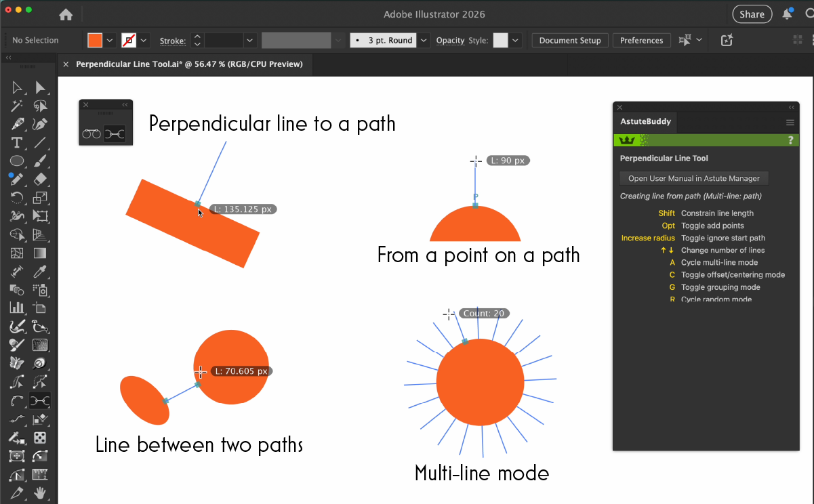Open the fill color dropdown
814x504 pixels.
110,41
